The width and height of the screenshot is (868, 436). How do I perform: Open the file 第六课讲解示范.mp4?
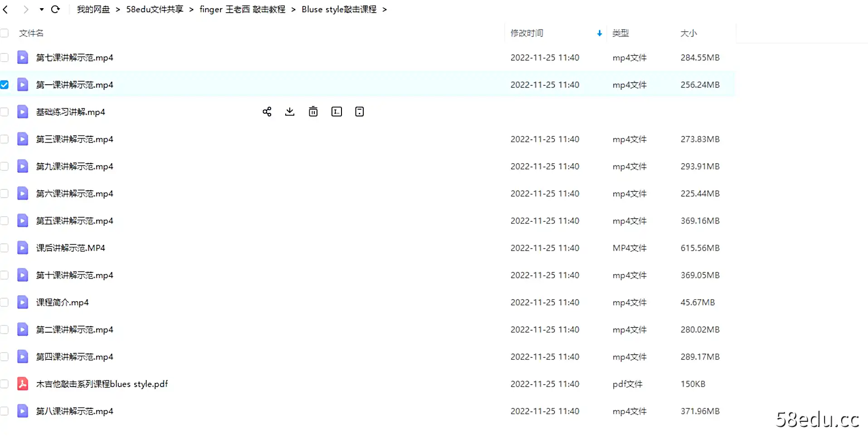(75, 194)
